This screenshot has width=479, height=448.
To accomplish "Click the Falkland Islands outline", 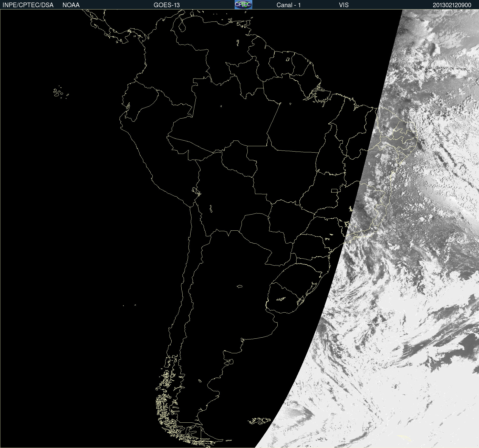I will click(x=259, y=421).
